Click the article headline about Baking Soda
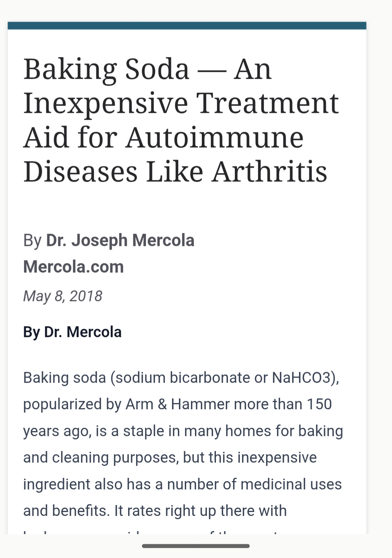Image resolution: width=392 pixels, height=558 pixels. (x=181, y=120)
